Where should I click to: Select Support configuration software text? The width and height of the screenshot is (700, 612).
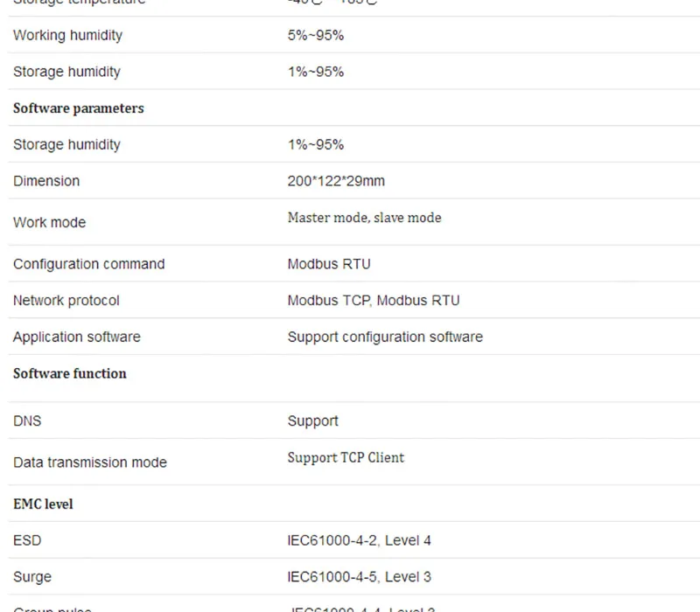click(x=385, y=337)
